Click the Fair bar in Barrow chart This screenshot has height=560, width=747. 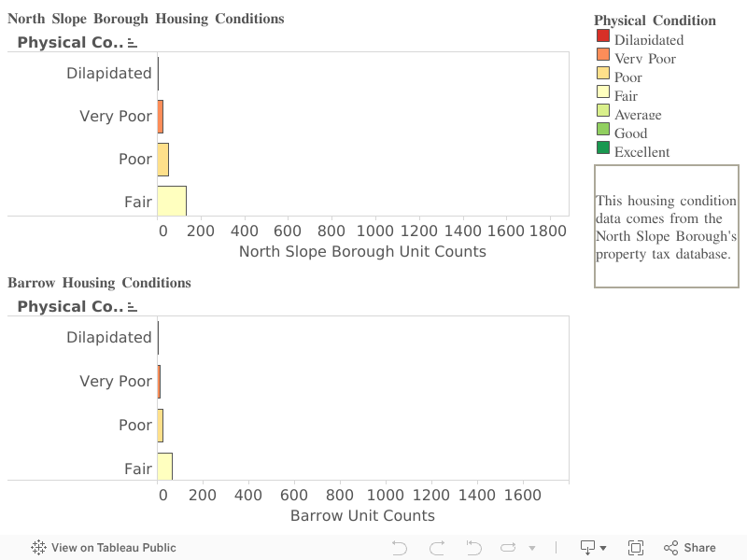(165, 467)
